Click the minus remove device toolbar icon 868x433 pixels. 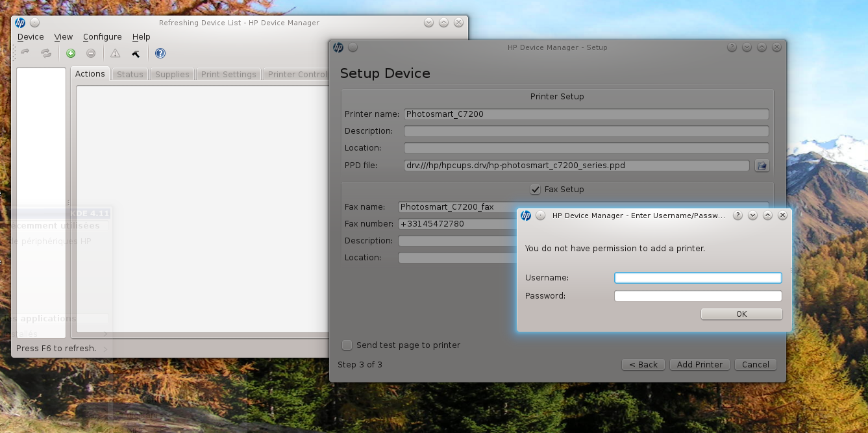tap(91, 53)
